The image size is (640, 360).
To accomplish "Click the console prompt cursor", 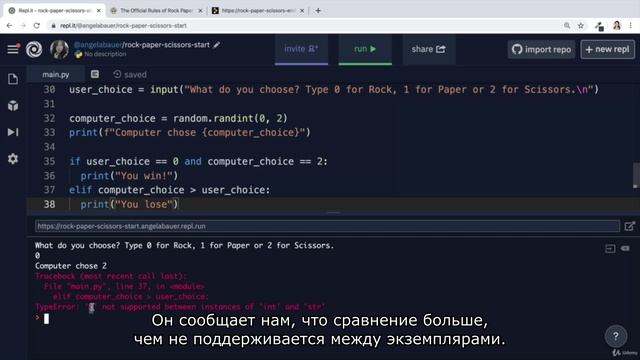I will pos(46,318).
